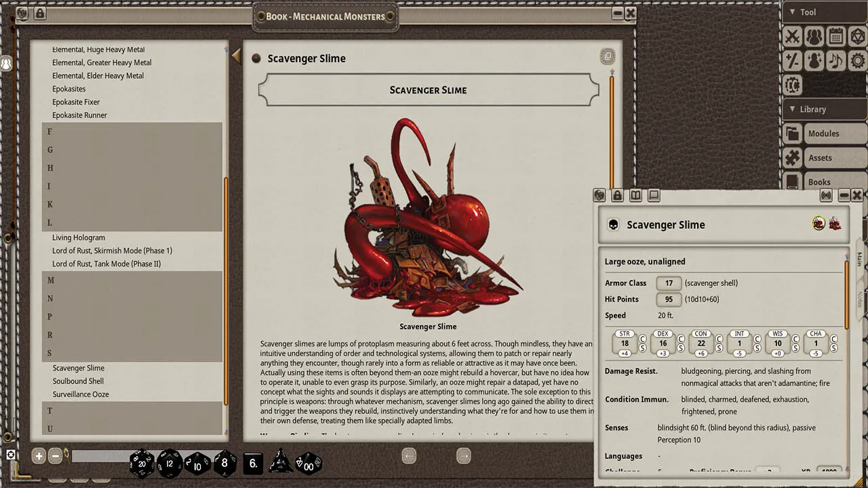Open the music notes sound tool
Screen dimensions: 868x488
click(x=835, y=61)
